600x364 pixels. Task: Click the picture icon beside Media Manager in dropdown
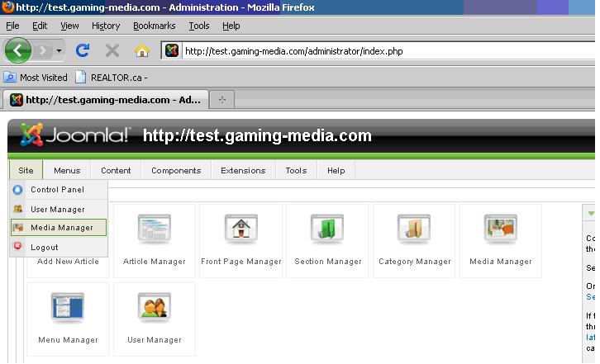17,228
